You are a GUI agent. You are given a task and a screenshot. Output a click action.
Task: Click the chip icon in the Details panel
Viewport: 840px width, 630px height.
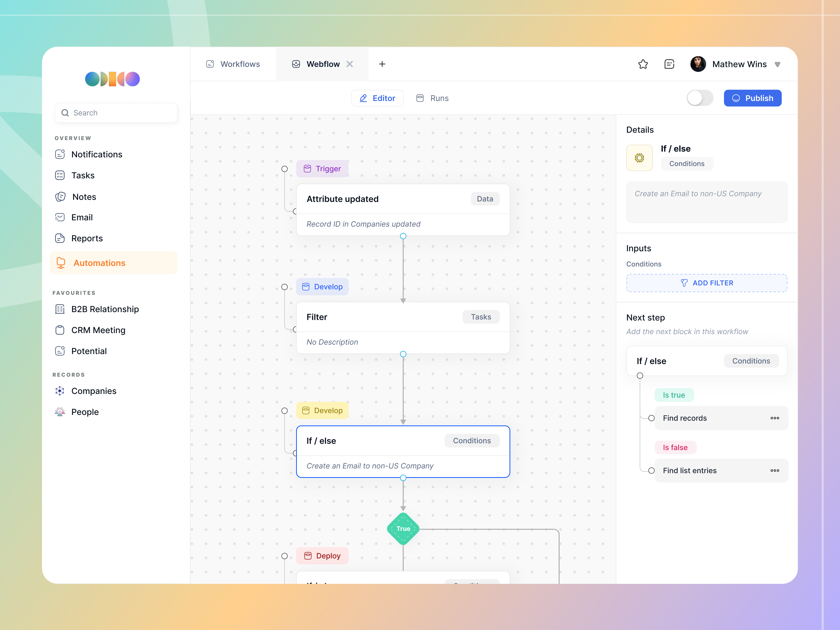click(x=639, y=157)
